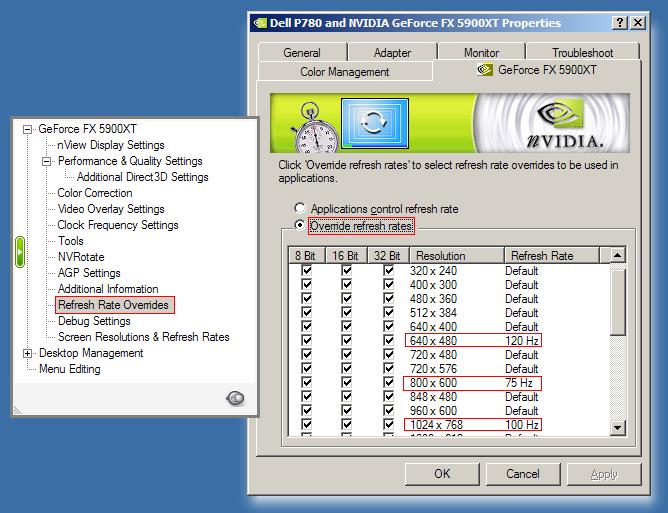Click the help question mark in title bar
This screenshot has height=513, width=668.
[620, 23]
